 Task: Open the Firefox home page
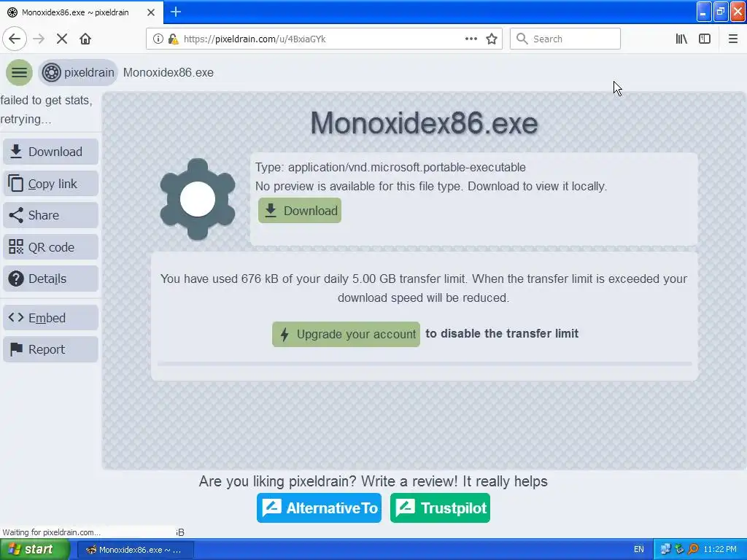[85, 39]
